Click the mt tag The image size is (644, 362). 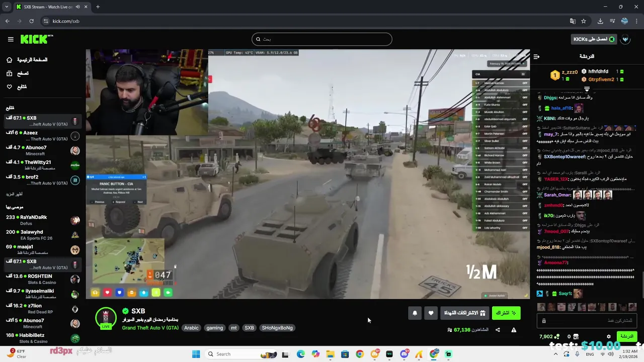tap(233, 328)
